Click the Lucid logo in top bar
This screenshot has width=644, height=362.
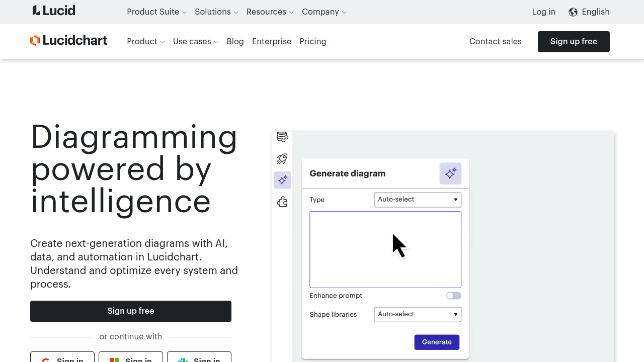pos(54,11)
